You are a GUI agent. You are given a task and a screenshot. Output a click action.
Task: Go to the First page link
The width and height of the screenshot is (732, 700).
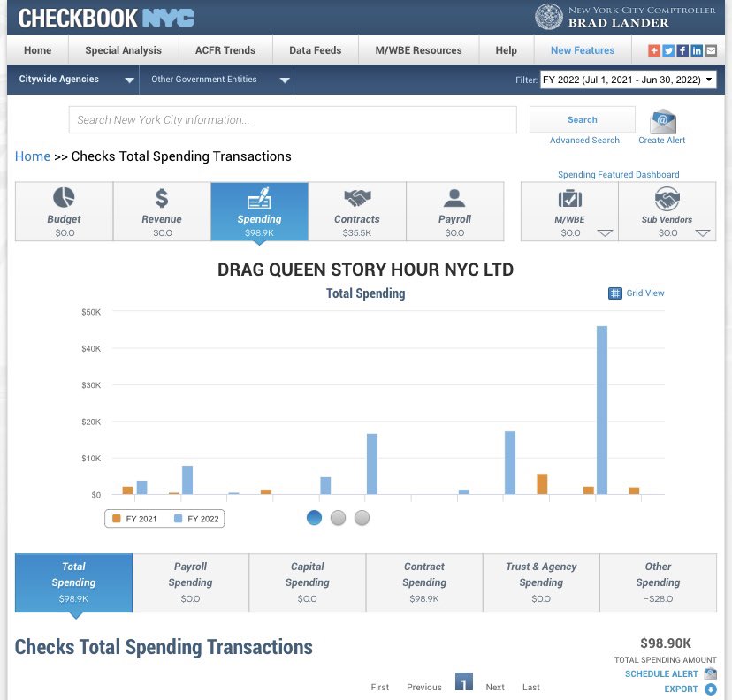click(379, 687)
